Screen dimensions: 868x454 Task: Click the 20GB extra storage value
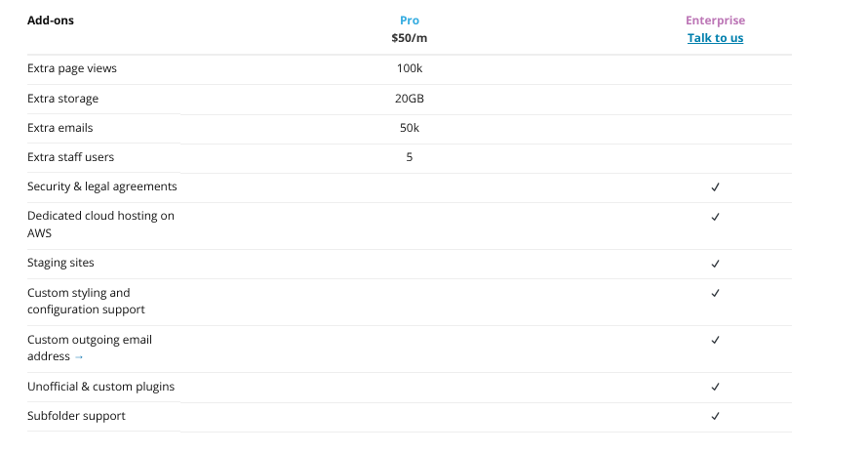410,99
